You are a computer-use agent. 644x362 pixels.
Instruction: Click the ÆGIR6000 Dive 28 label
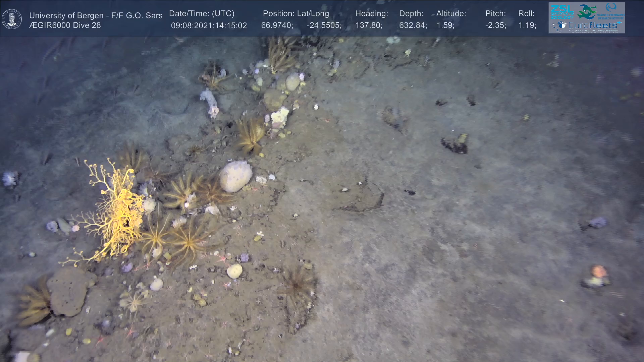point(65,25)
